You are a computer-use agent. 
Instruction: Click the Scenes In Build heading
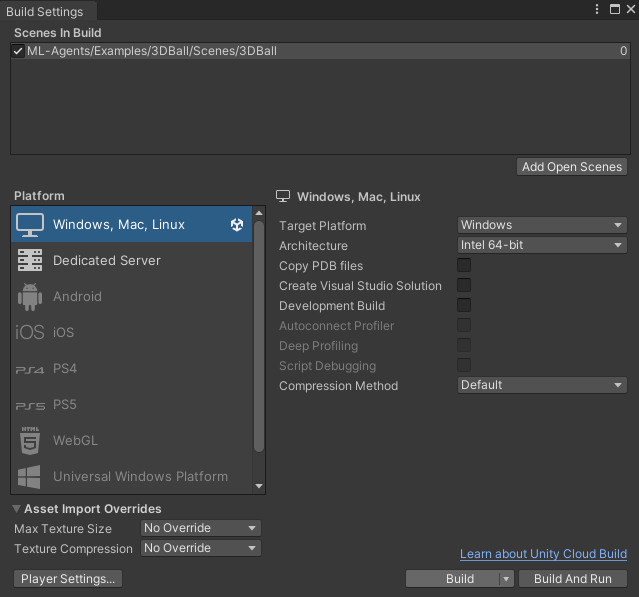click(57, 33)
